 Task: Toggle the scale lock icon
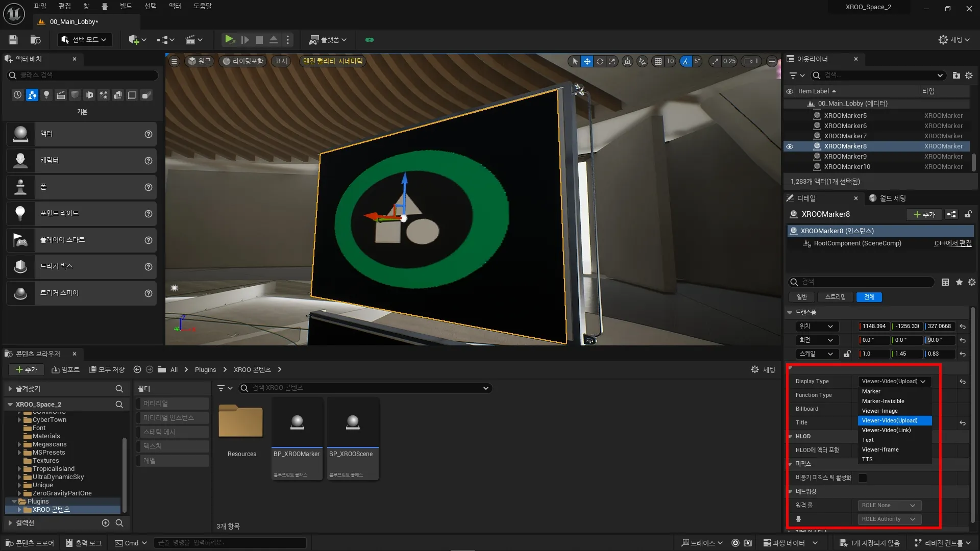847,354
